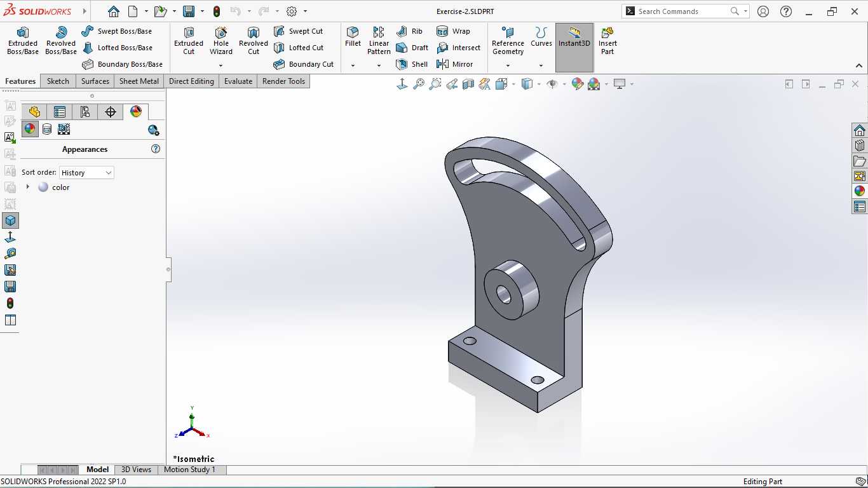This screenshot has height=488, width=868.
Task: Click Lofted Cut feature
Action: pyautogui.click(x=299, y=48)
